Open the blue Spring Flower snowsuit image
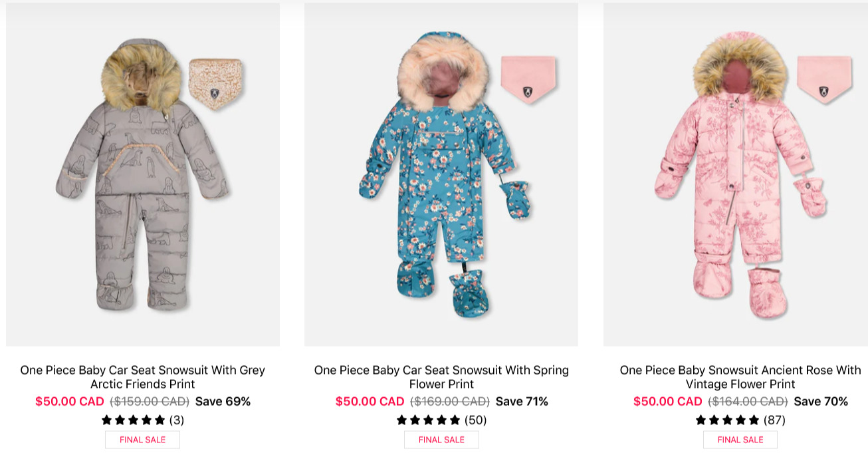Screen dimensions: 868x463 pos(441,174)
